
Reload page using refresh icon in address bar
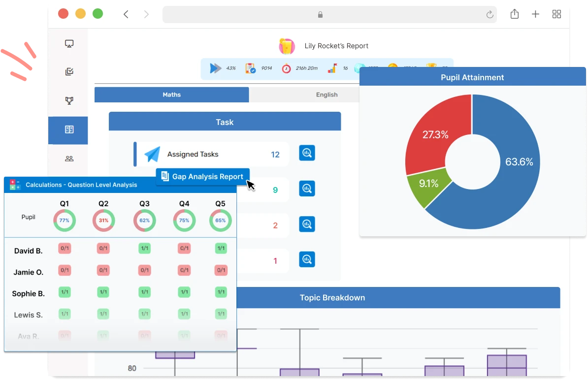[x=490, y=15]
